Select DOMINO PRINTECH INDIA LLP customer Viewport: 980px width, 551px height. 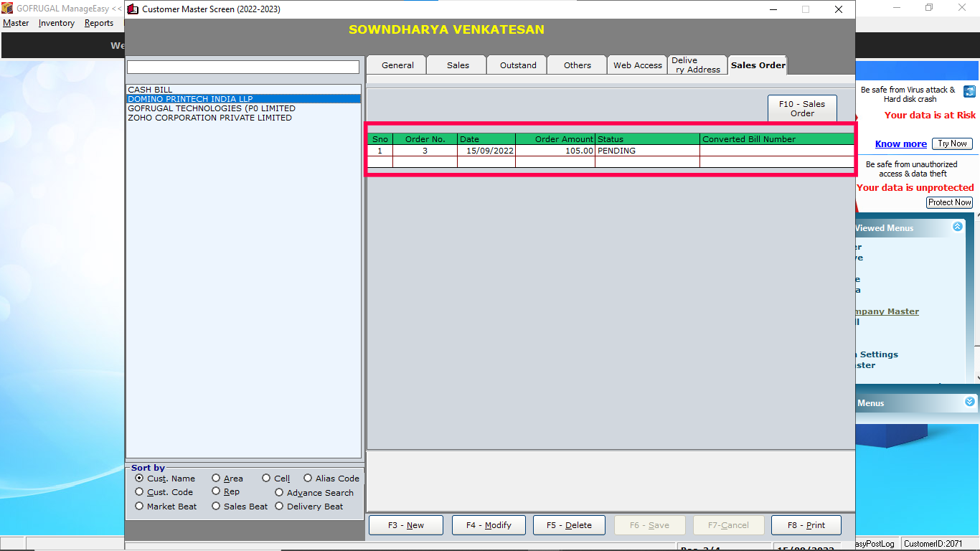243,99
